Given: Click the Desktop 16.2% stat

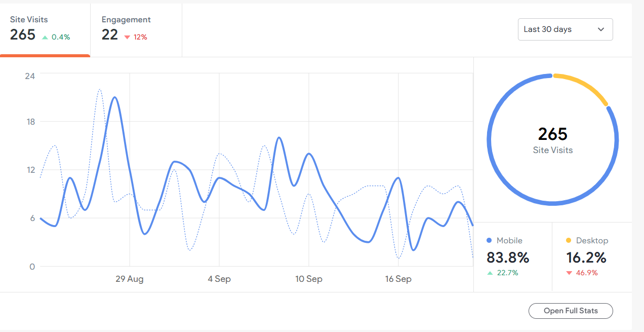Looking at the screenshot, I should pyautogui.click(x=586, y=257).
